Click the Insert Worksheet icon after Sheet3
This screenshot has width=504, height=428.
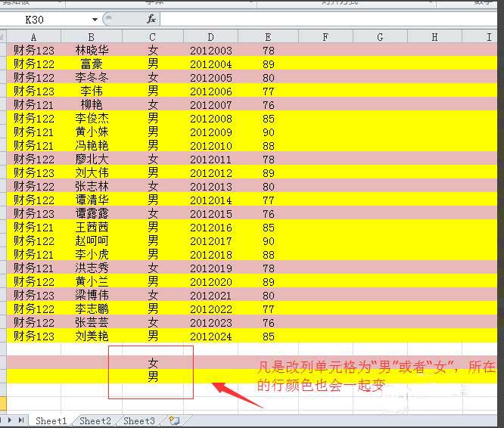pos(174,420)
